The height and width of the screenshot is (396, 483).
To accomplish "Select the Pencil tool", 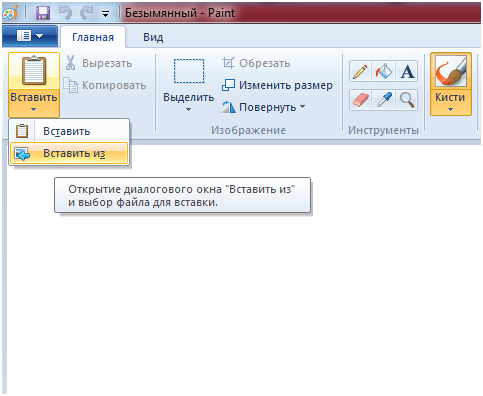I will 360,71.
